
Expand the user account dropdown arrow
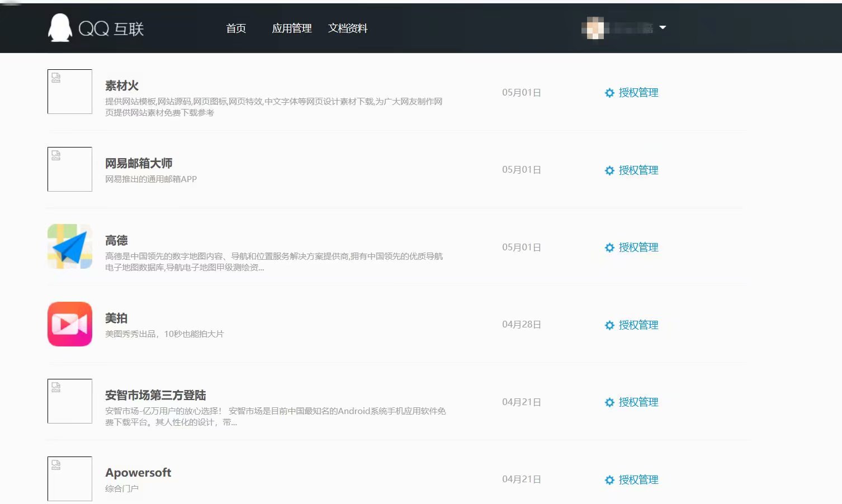tap(663, 27)
